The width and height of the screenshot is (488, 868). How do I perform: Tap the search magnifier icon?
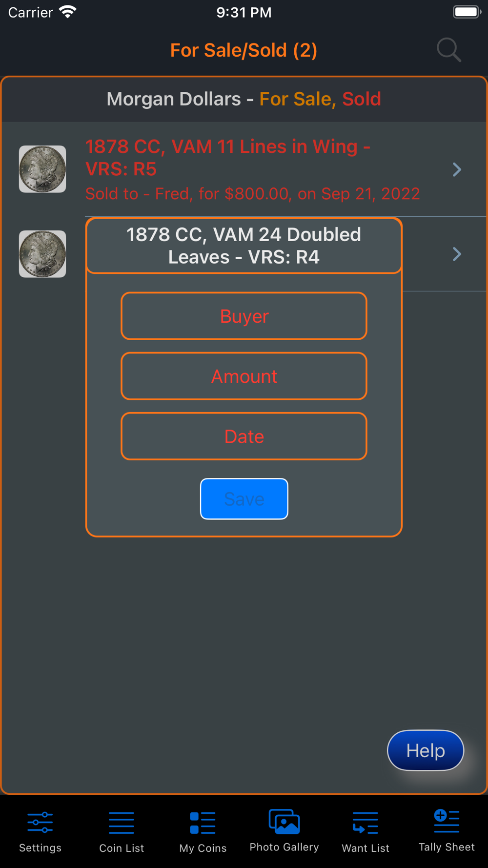click(448, 50)
